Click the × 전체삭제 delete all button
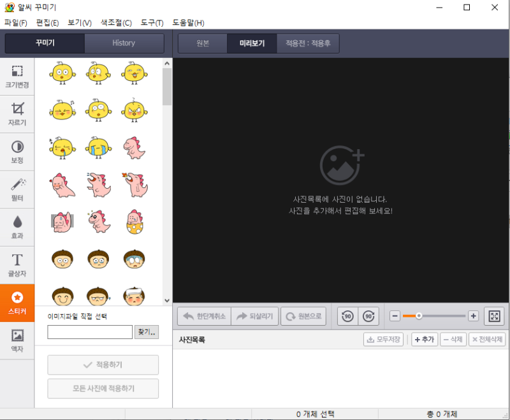This screenshot has height=420, width=510. coord(487,340)
